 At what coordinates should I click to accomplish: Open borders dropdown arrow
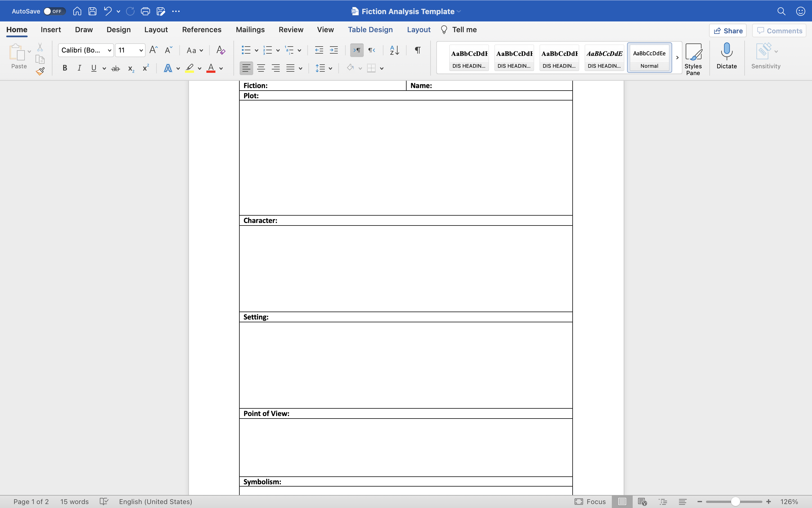click(x=382, y=69)
